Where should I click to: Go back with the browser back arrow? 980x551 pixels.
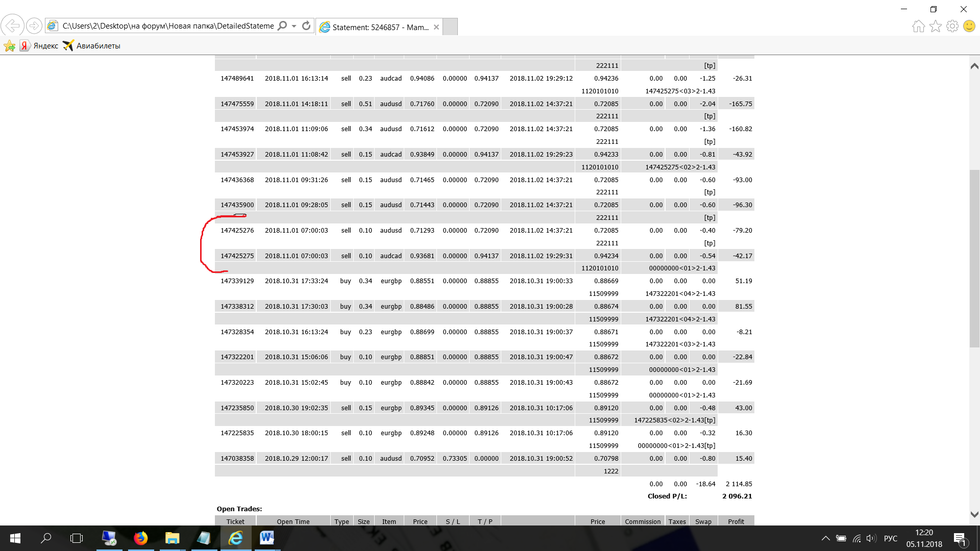tap(12, 26)
